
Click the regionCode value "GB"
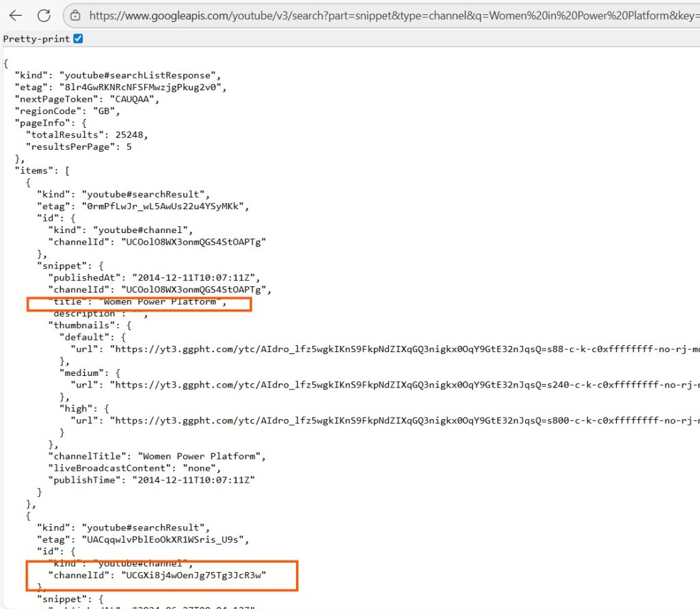click(x=107, y=111)
